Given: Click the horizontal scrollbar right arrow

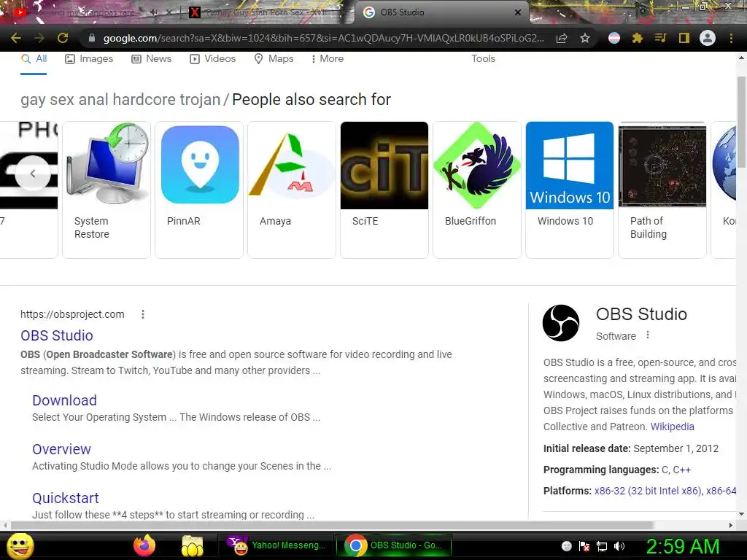Looking at the screenshot, I should pos(731,525).
